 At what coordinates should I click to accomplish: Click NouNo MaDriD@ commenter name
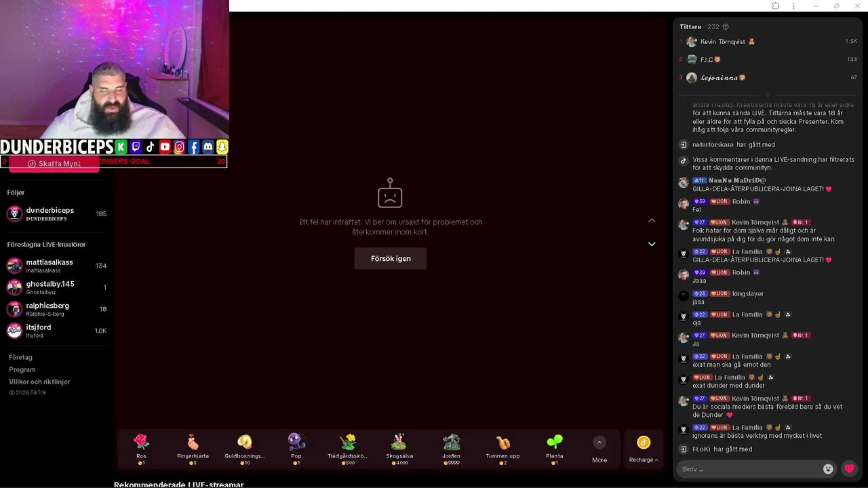[737, 180]
